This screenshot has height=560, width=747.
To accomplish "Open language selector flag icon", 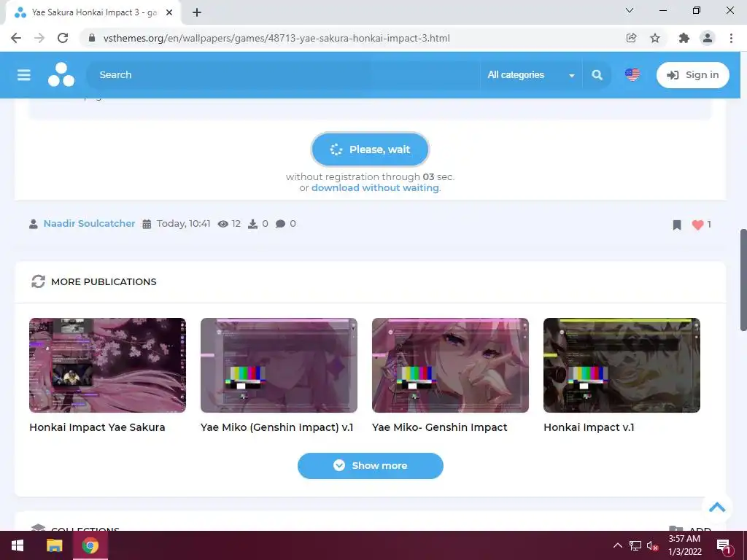I will (632, 75).
